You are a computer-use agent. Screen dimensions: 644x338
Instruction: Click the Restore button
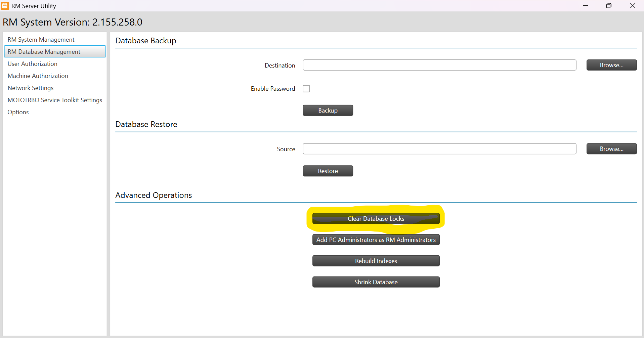328,171
